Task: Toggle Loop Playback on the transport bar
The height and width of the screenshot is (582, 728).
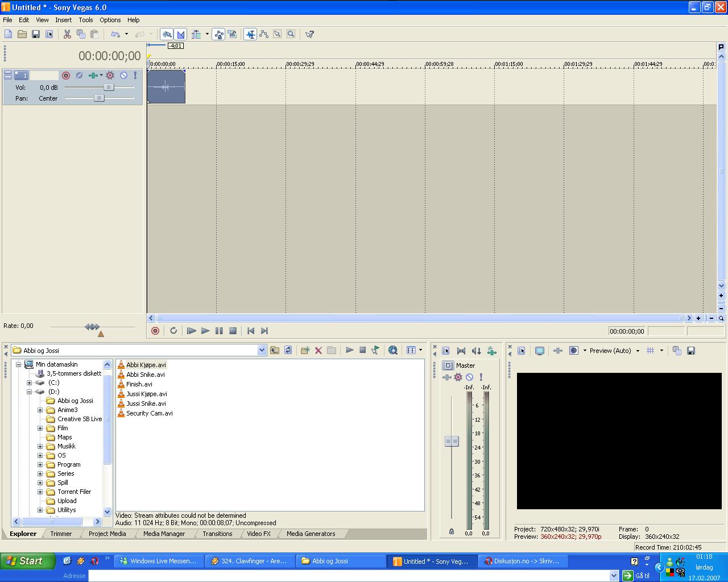Action: (173, 331)
